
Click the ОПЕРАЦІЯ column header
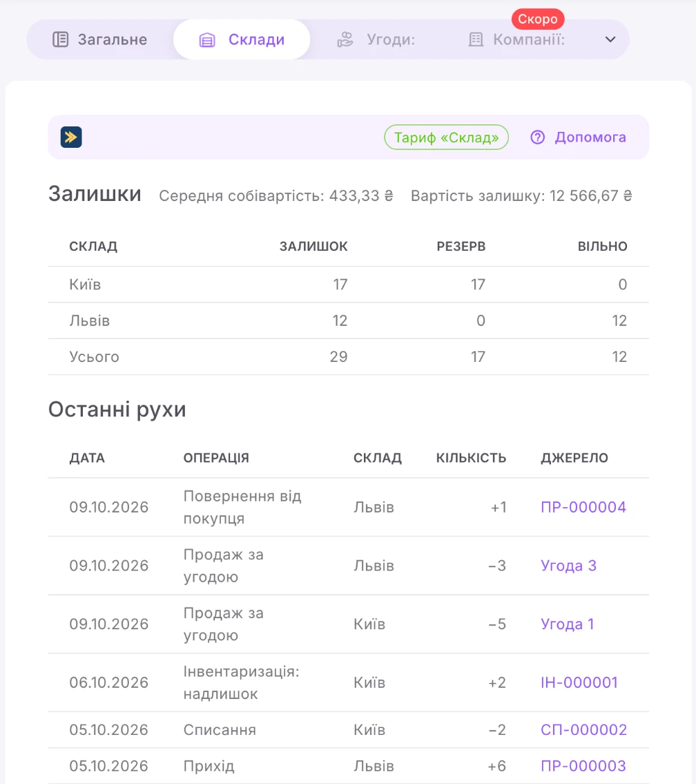[216, 458]
